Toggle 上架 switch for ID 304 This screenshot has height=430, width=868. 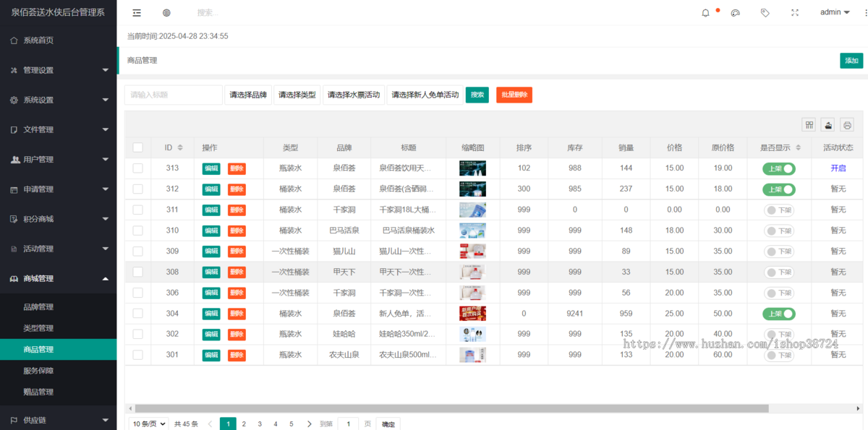point(779,314)
